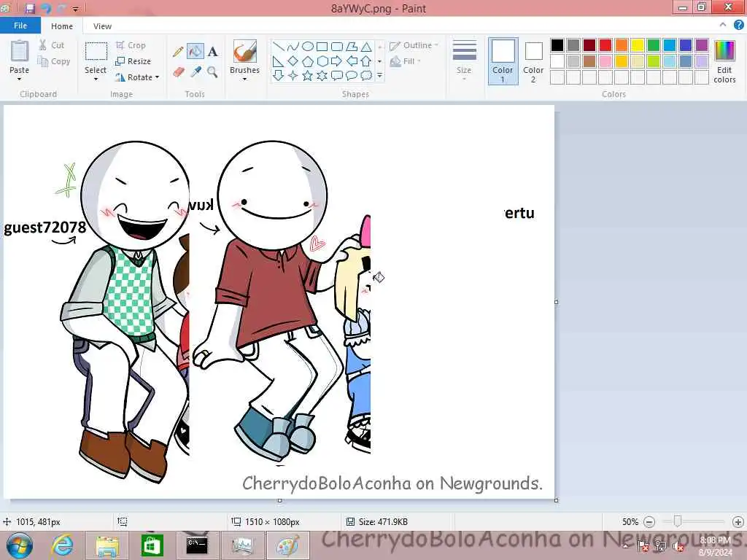This screenshot has width=747, height=560.
Task: Click the zoom in plus button
Action: point(738,522)
